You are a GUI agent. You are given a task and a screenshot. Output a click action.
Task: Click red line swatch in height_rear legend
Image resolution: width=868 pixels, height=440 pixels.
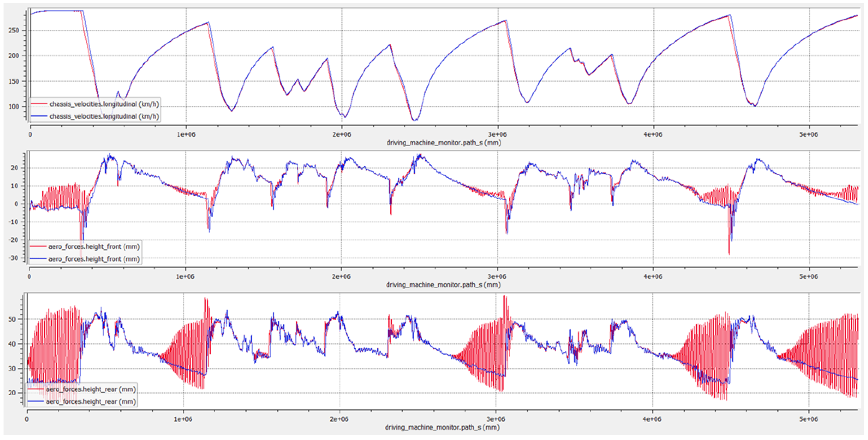point(35,389)
